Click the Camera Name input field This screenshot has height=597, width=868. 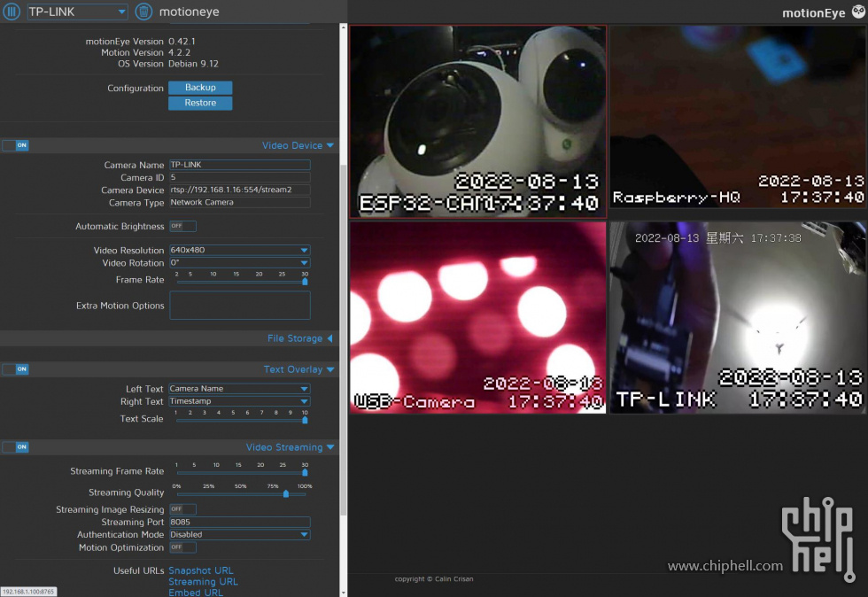pos(240,165)
